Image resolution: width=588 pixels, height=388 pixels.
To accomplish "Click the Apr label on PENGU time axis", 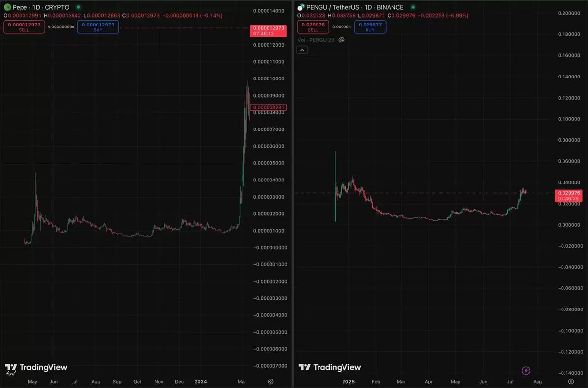I will (x=429, y=381).
